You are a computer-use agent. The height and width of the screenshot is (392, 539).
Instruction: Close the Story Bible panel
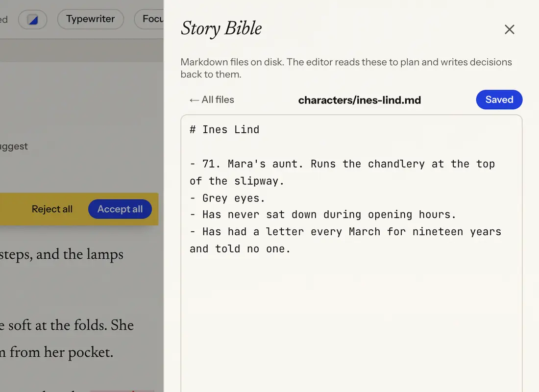point(510,29)
